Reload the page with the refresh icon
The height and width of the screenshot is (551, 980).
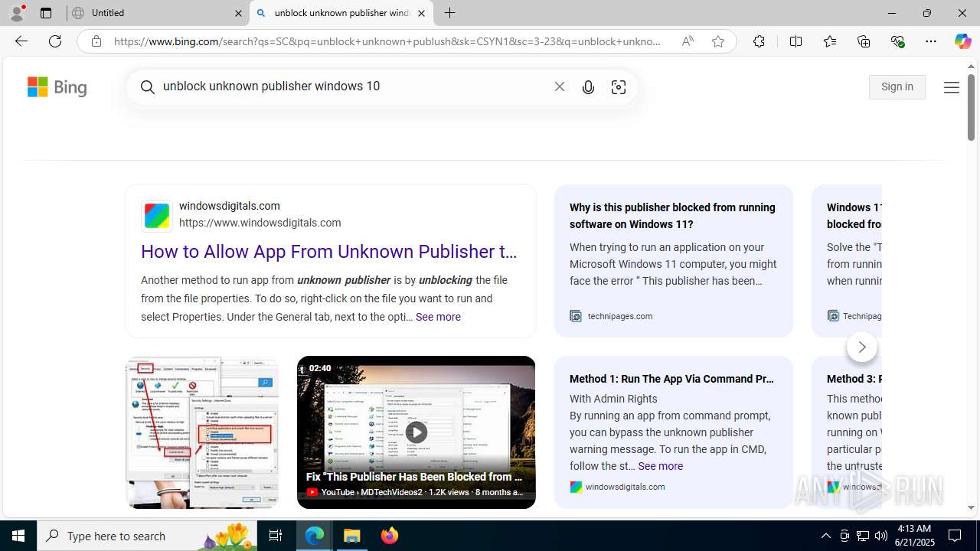[x=55, y=41]
